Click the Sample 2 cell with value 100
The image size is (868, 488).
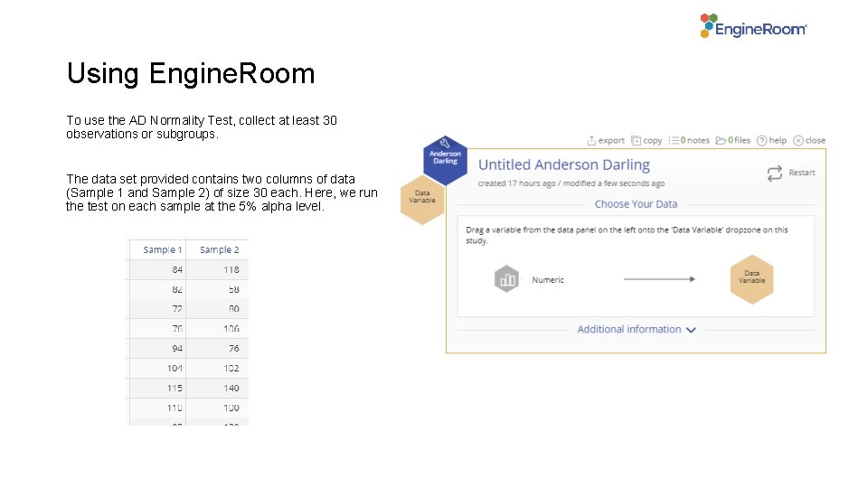tap(218, 408)
